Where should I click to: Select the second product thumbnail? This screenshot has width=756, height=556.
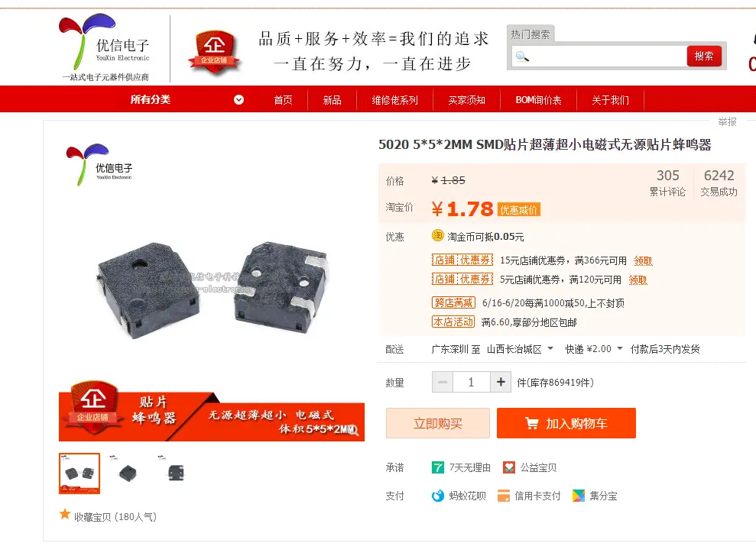coord(128,473)
